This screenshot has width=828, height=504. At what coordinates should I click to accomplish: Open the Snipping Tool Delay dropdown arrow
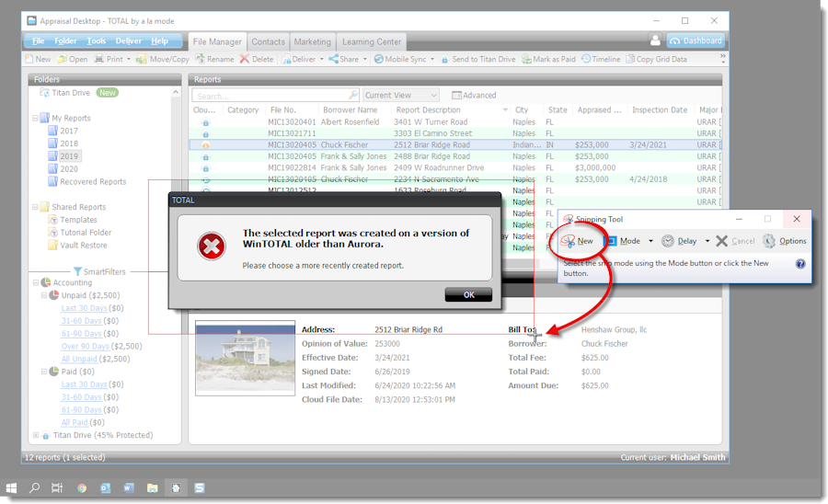[x=707, y=241]
